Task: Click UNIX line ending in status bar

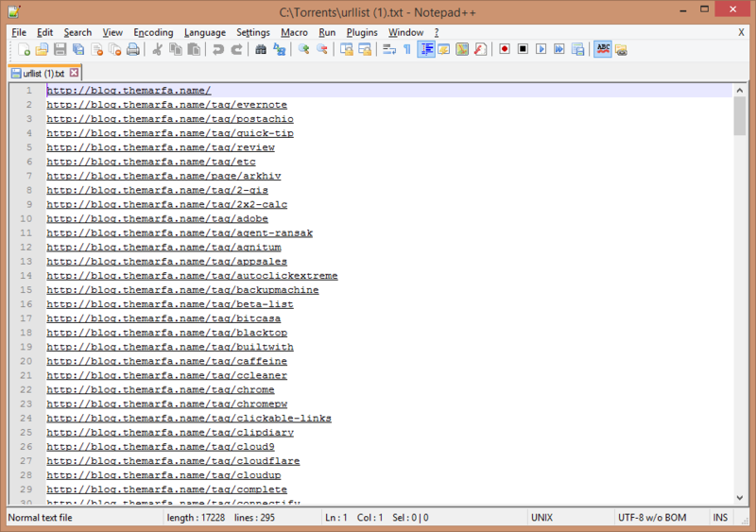Action: 541,518
